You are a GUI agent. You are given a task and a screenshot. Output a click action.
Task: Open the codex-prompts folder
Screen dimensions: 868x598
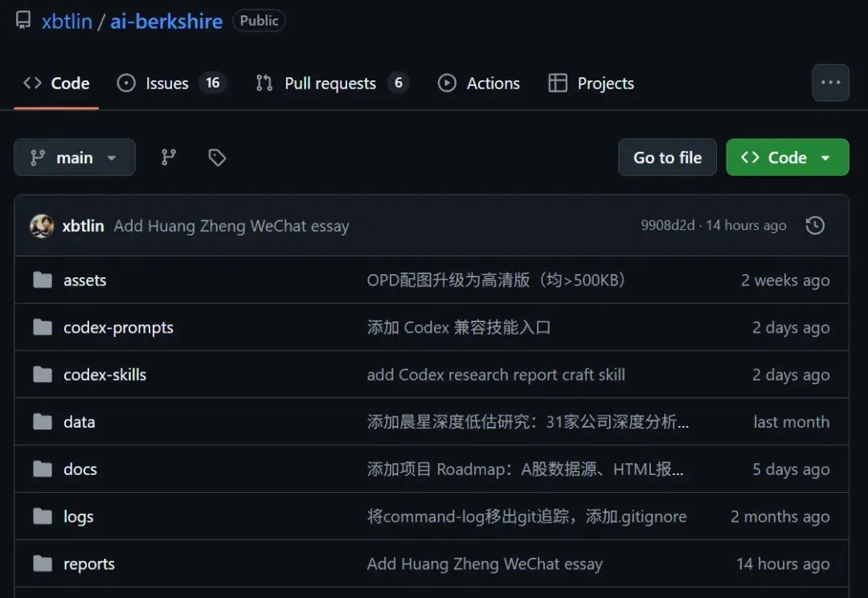118,328
